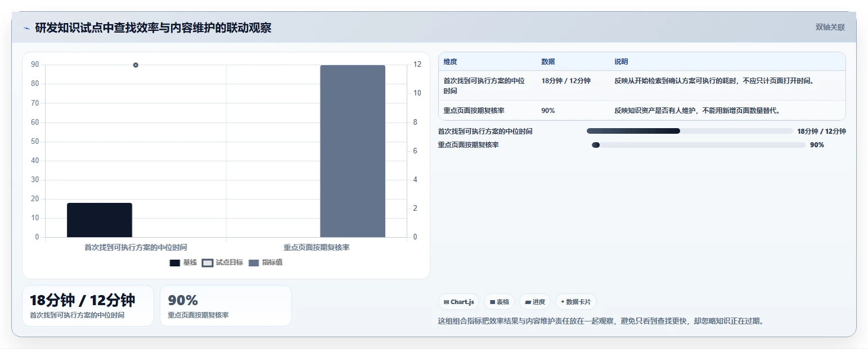Viewport: 868px width, 349px height.
Task: Click the lightning icon beside the title
Action: pos(27,28)
